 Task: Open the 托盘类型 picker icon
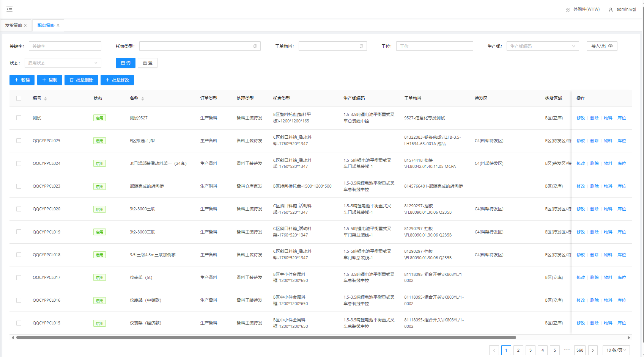[255, 46]
